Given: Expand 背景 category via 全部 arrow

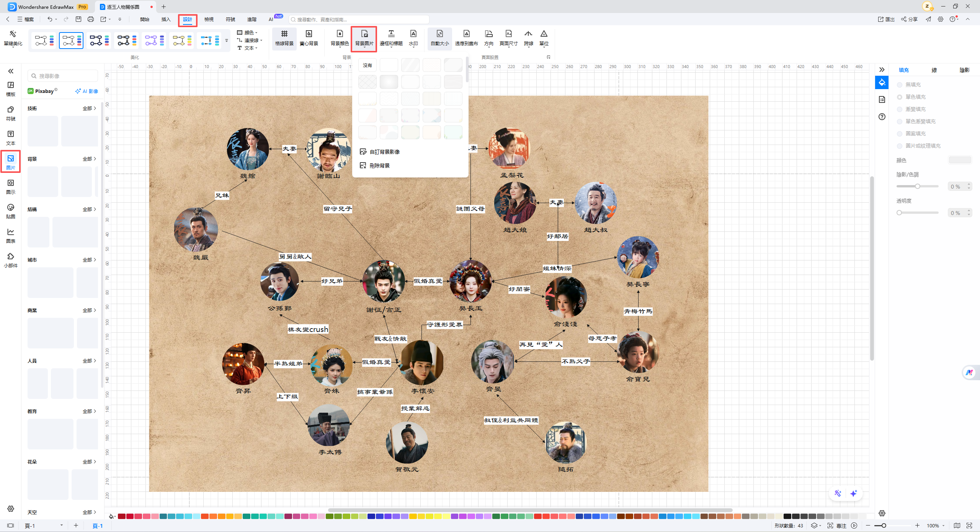Looking at the screenshot, I should [x=90, y=159].
